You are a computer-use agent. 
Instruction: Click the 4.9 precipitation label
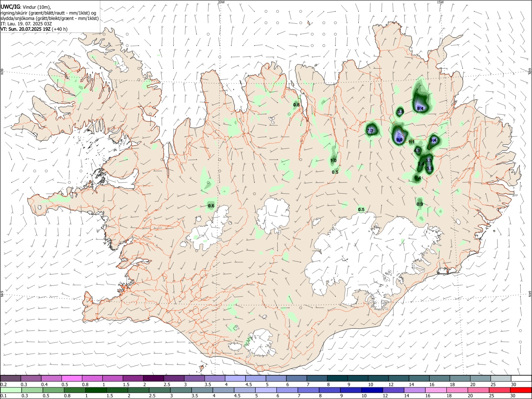(x=418, y=150)
